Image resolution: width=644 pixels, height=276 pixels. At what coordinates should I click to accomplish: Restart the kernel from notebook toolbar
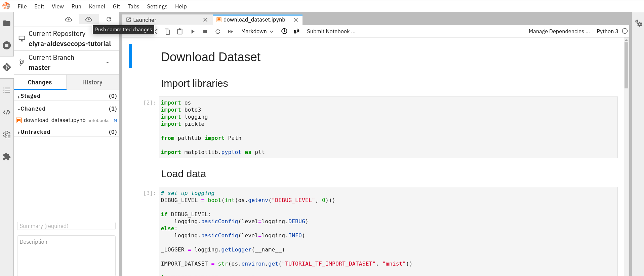pyautogui.click(x=218, y=31)
